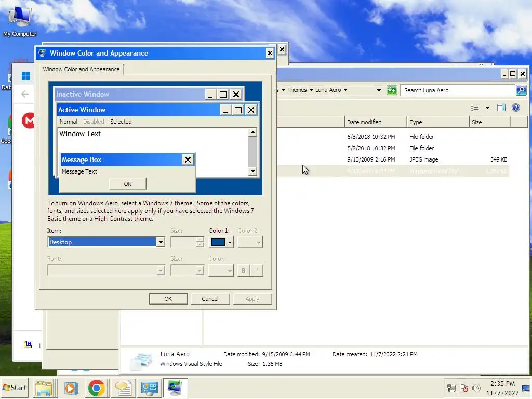Open the Action Center red flag tray icon
Viewport: 532px width, 399px height.
click(x=464, y=388)
